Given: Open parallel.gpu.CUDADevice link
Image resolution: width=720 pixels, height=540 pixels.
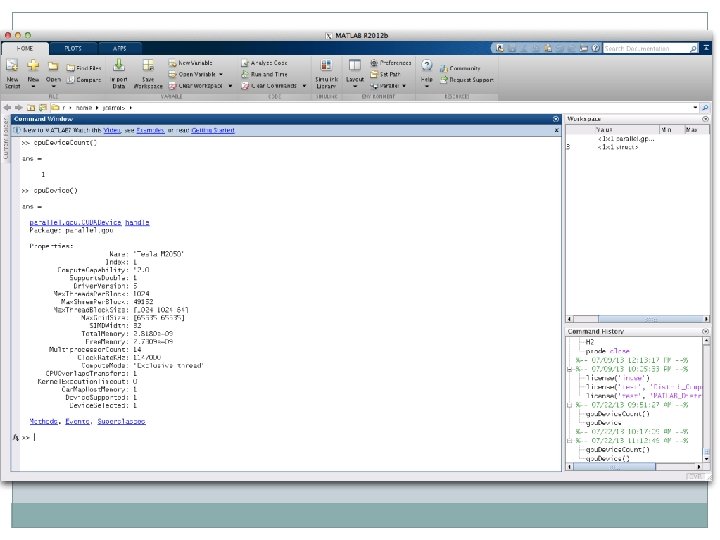Looking at the screenshot, I should pos(75,222).
